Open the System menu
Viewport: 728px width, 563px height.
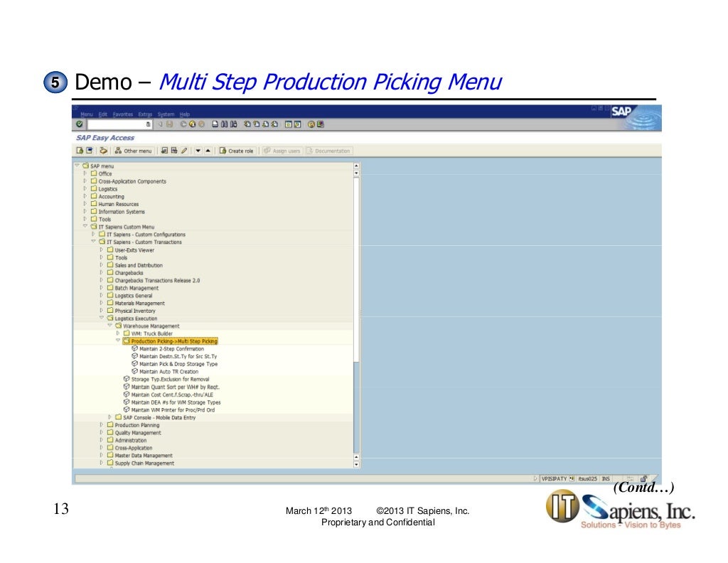tap(166, 114)
